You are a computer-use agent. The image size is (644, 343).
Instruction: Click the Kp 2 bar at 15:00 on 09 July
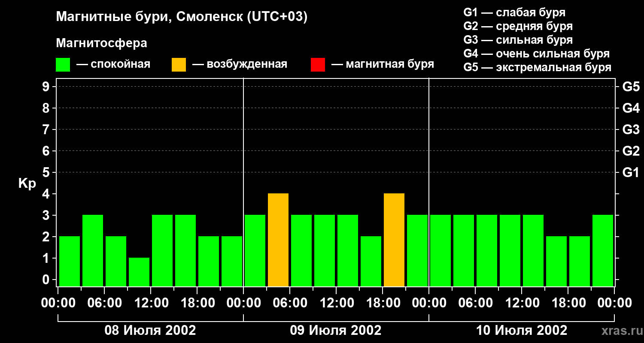click(x=371, y=262)
